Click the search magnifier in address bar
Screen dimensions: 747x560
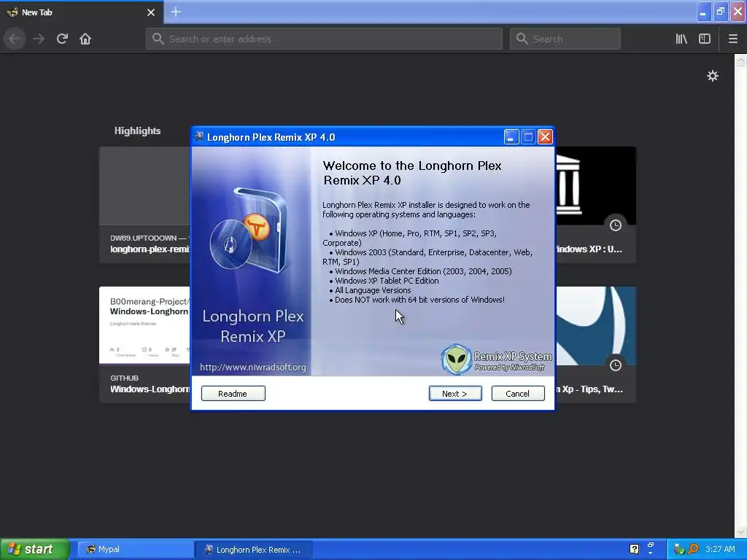158,39
